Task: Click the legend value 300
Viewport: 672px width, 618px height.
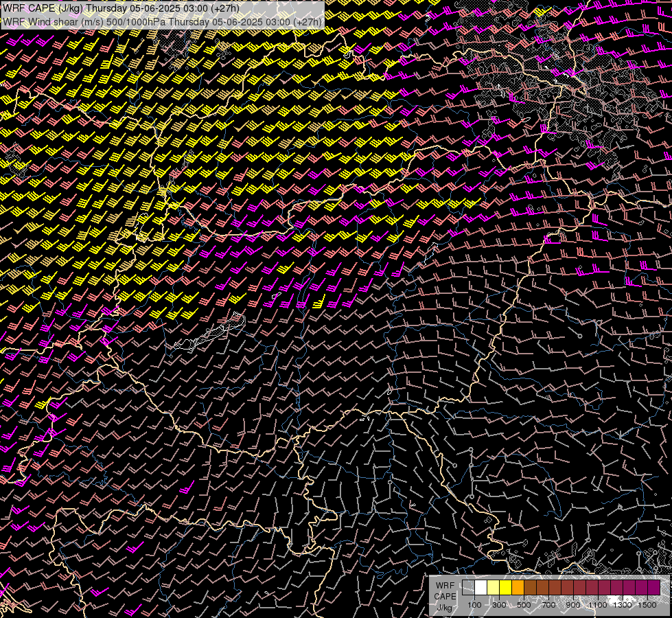Action: pos(499,605)
